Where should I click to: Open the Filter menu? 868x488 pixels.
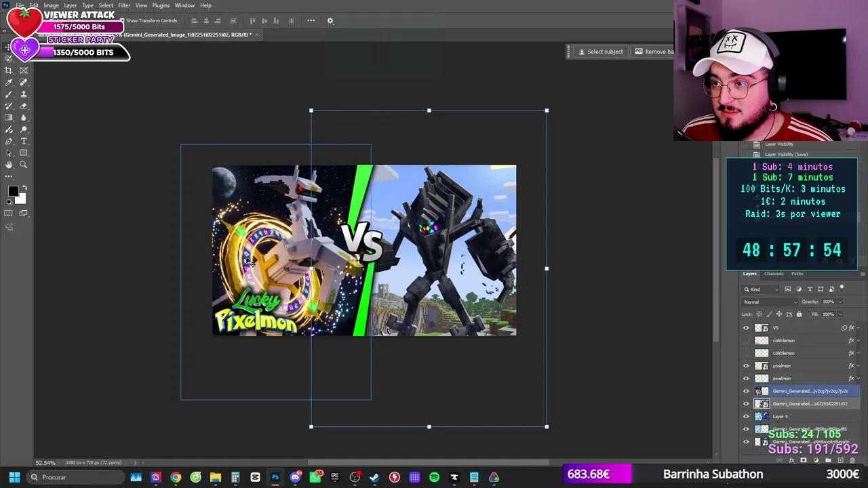[124, 5]
